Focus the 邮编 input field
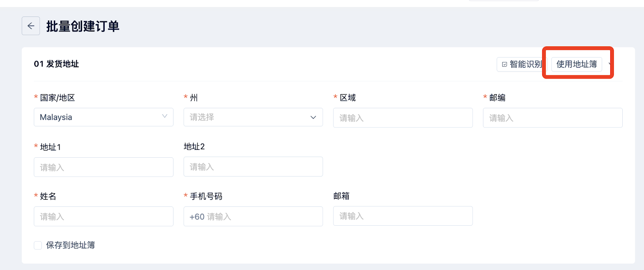This screenshot has width=644, height=270. (553, 118)
